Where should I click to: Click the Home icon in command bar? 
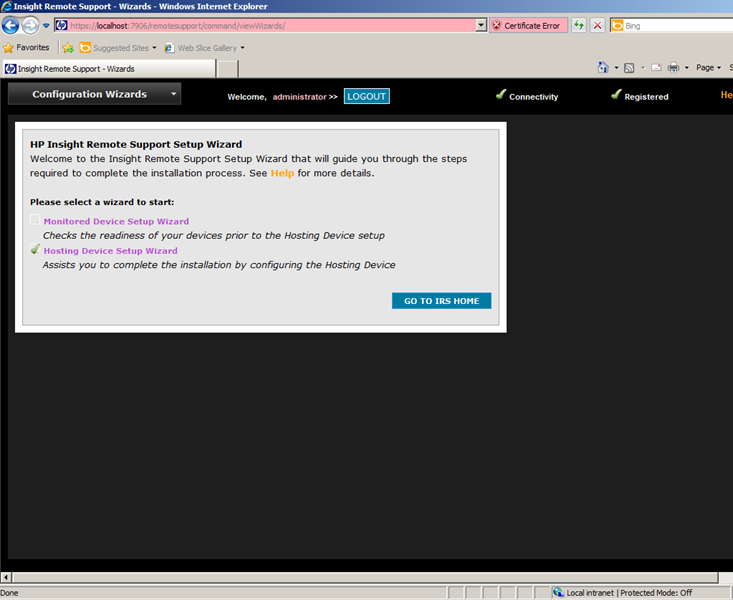pos(604,68)
